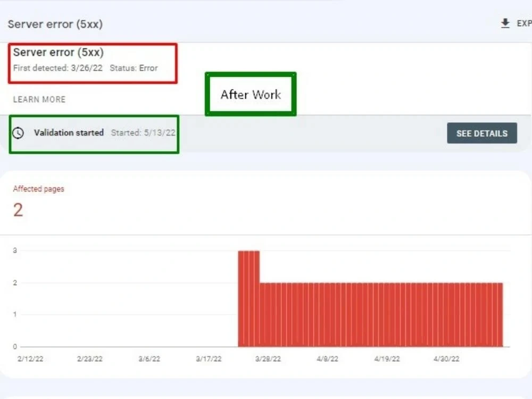Click the validation clock icon
The image size is (532, 399).
[x=18, y=133]
